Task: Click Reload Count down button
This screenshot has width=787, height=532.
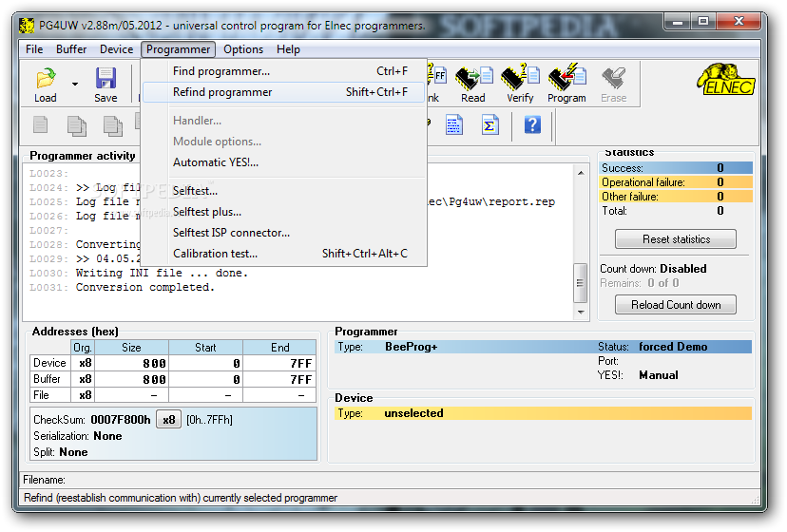Action: tap(676, 305)
